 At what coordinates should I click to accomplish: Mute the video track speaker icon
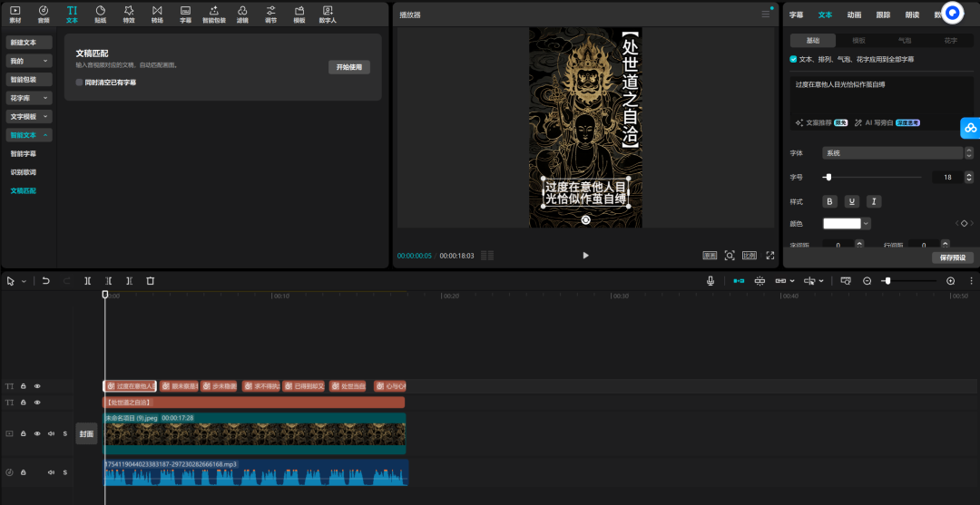(51, 433)
